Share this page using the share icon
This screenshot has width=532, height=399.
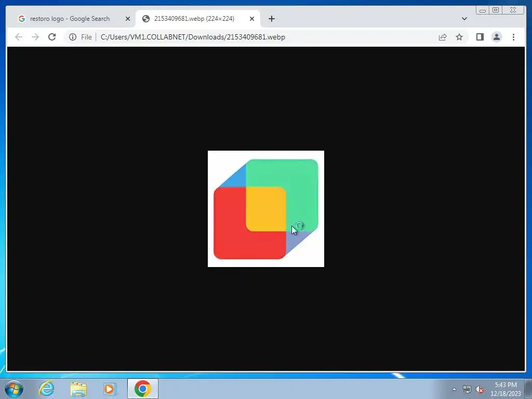[443, 37]
